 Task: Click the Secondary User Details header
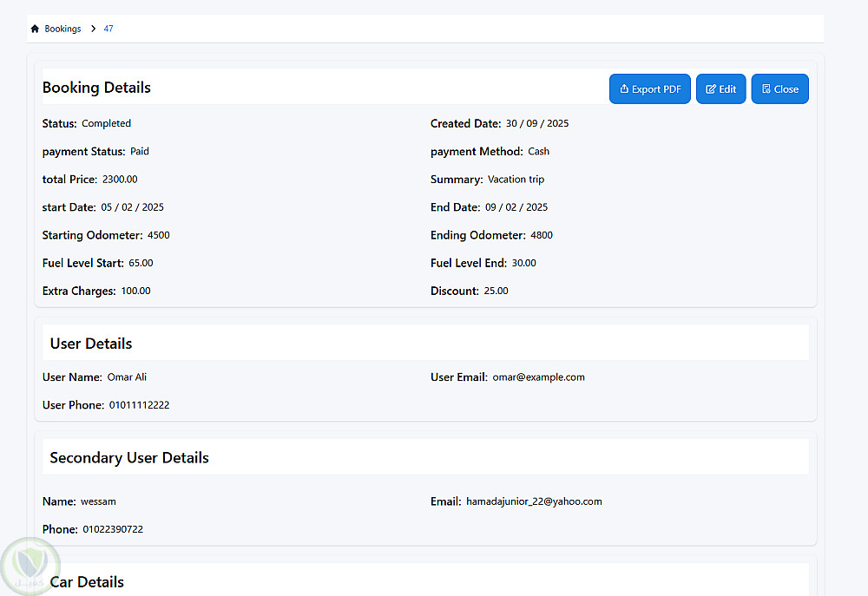pyautogui.click(x=129, y=457)
